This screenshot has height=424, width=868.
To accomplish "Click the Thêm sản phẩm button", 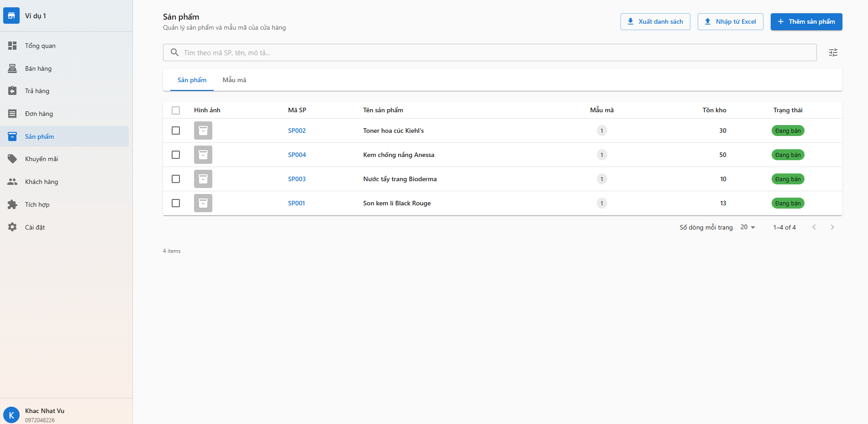I will (x=806, y=21).
